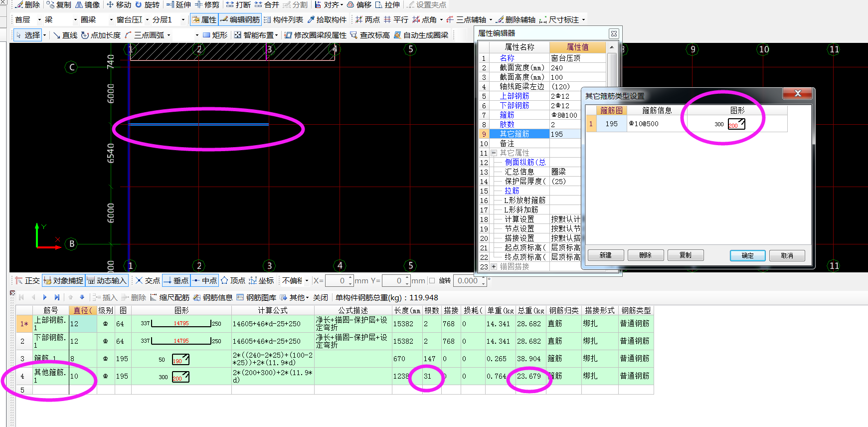Image resolution: width=868 pixels, height=427 pixels.
Task: Pick the 修剪 (trim) tool
Action: pyautogui.click(x=207, y=4)
